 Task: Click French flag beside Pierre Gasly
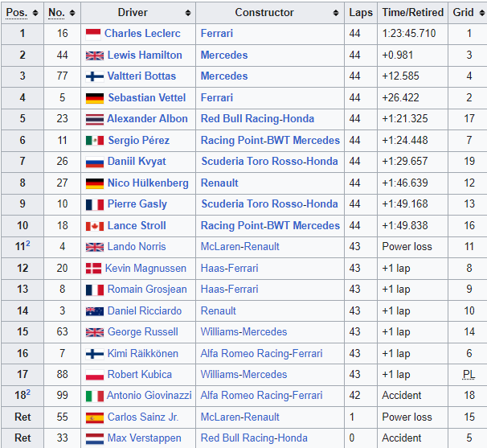95,205
